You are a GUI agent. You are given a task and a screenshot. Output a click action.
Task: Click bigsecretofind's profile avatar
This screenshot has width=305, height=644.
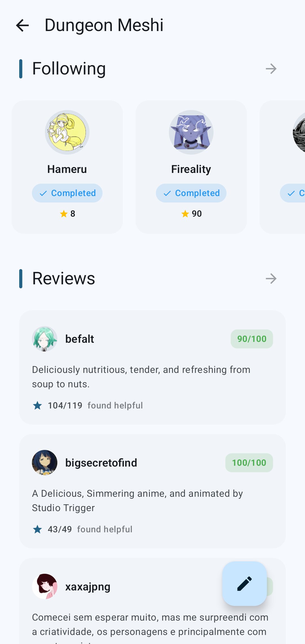tap(45, 463)
